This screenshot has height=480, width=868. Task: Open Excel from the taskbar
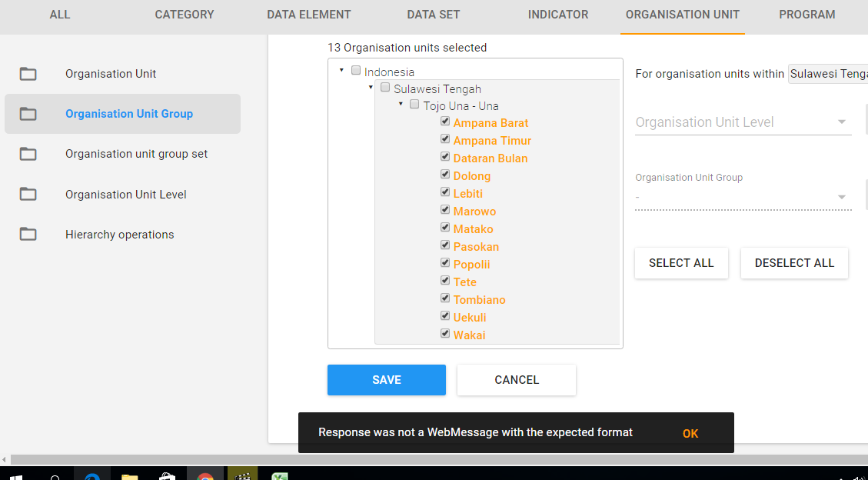click(x=280, y=475)
